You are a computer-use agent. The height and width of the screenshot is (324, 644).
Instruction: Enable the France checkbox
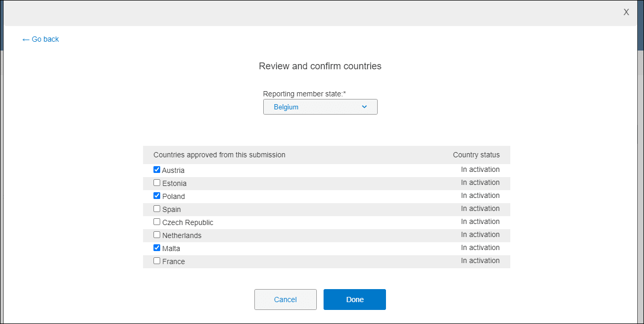click(157, 260)
